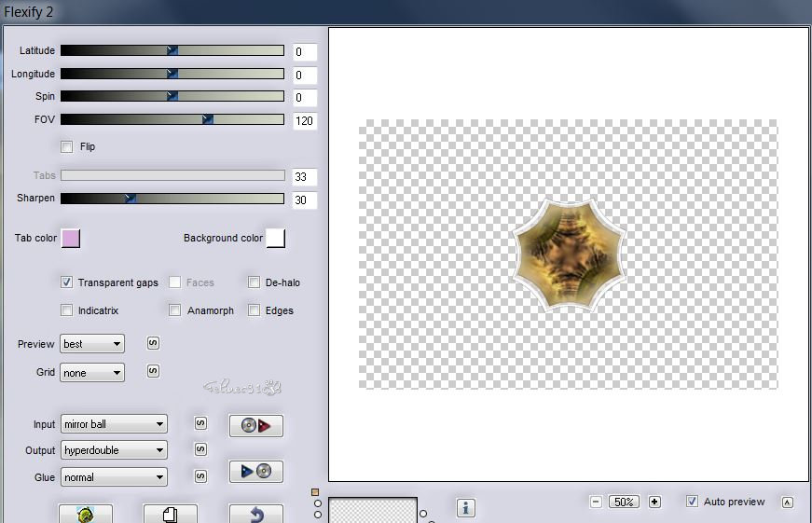Expand the Output dropdown showing hyperdouble
The width and height of the screenshot is (812, 523).
pyautogui.click(x=114, y=450)
